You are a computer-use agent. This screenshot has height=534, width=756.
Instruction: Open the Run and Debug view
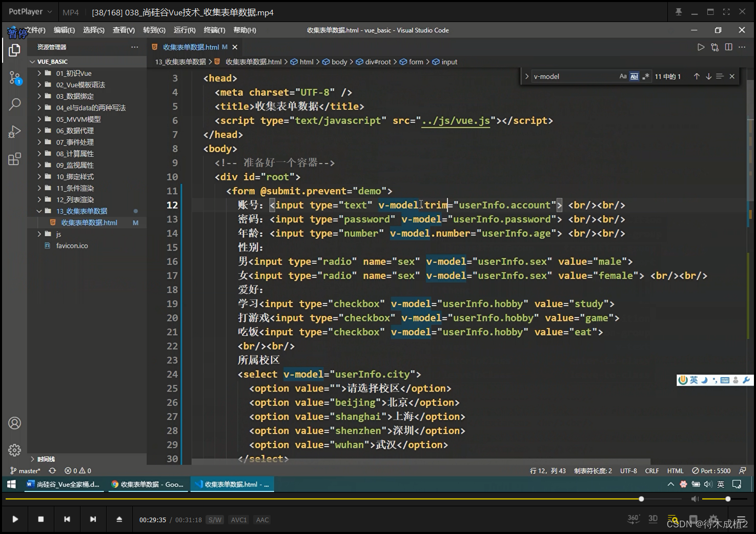pos(14,132)
